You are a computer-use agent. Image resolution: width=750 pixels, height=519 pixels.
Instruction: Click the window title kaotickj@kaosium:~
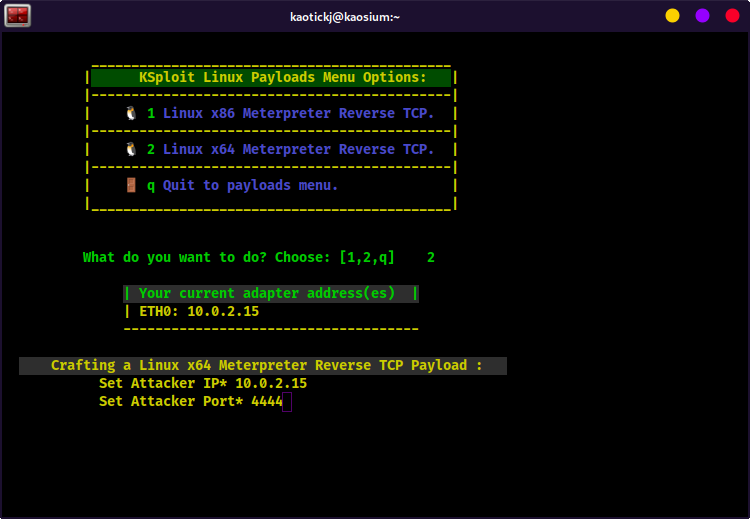pyautogui.click(x=345, y=17)
